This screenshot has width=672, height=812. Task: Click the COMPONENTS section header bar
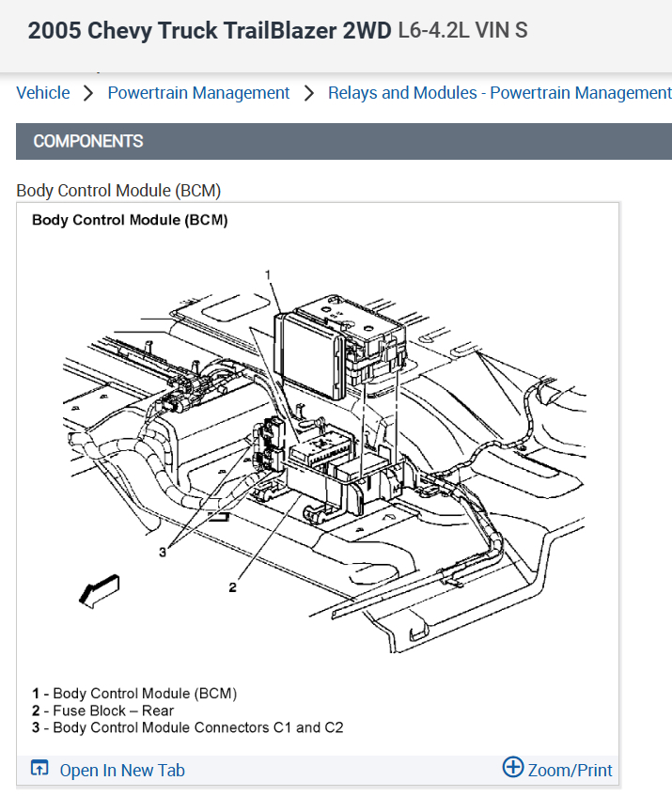click(x=344, y=141)
